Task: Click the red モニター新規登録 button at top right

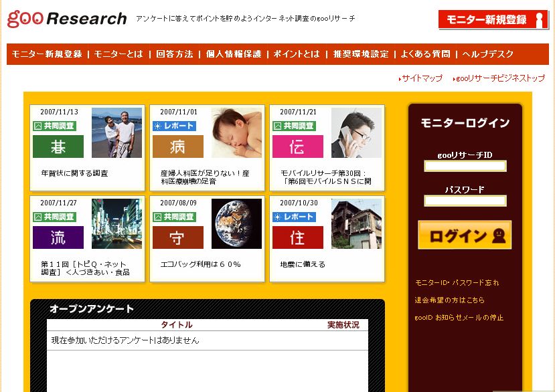Action: (493, 20)
